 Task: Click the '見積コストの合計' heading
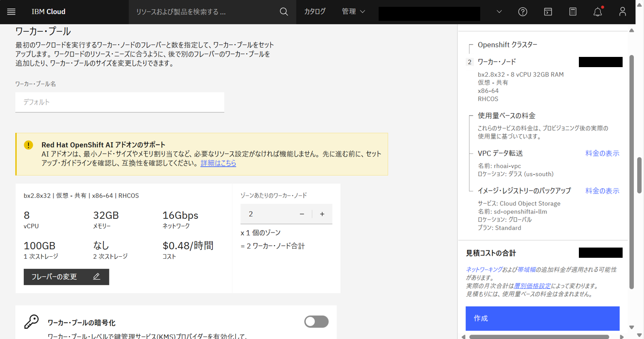491,253
